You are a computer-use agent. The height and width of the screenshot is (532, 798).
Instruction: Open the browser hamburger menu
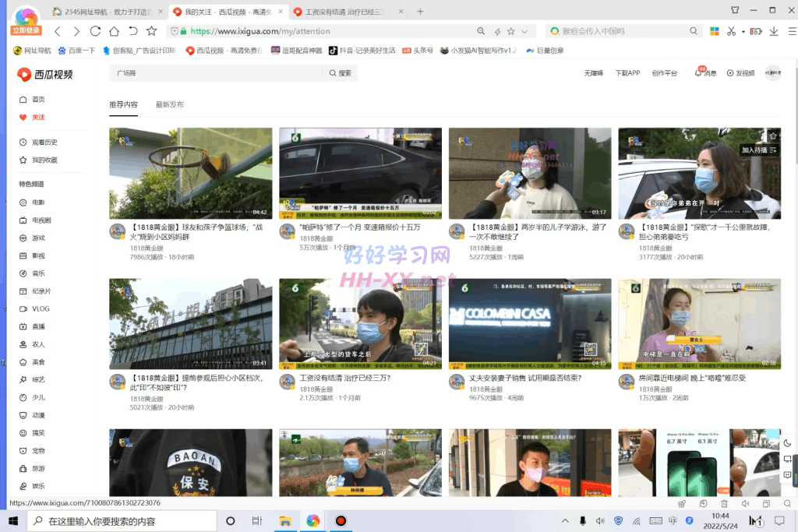792,31
